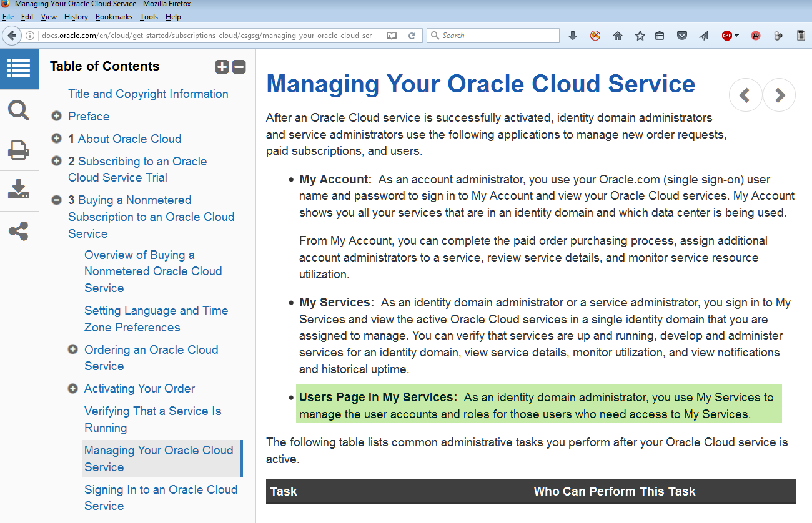Click the download icon in the sidebar
Screen dimensions: 812x523
click(x=19, y=190)
